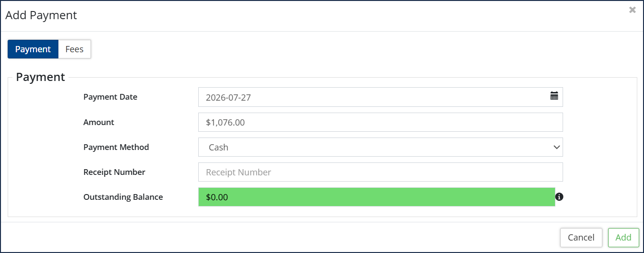This screenshot has width=644, height=253.
Task: Click the green Outstanding Balance field
Action: click(x=377, y=197)
